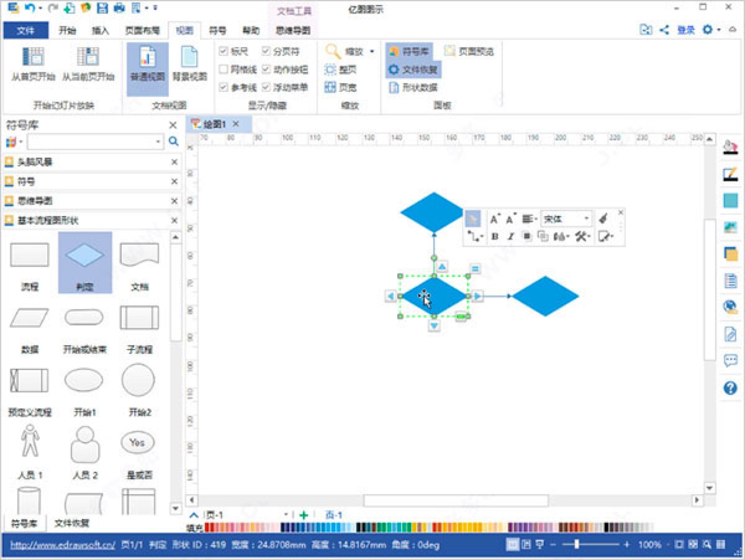Pick the 人员 2 person shape
The image size is (745, 560).
click(84, 443)
